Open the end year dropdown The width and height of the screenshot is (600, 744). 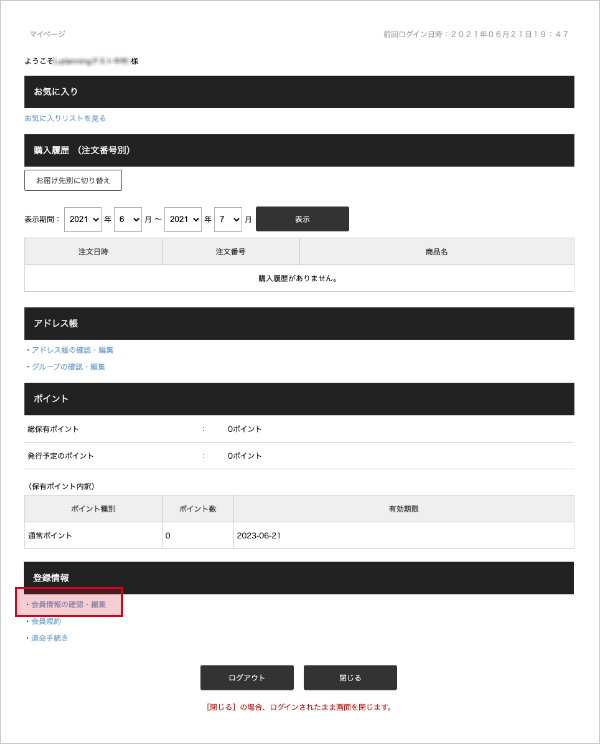[183, 219]
